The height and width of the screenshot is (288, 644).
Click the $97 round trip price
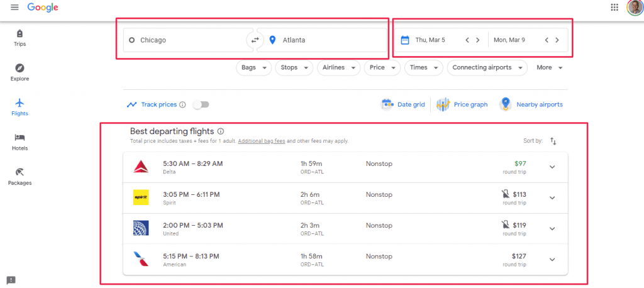point(519,163)
